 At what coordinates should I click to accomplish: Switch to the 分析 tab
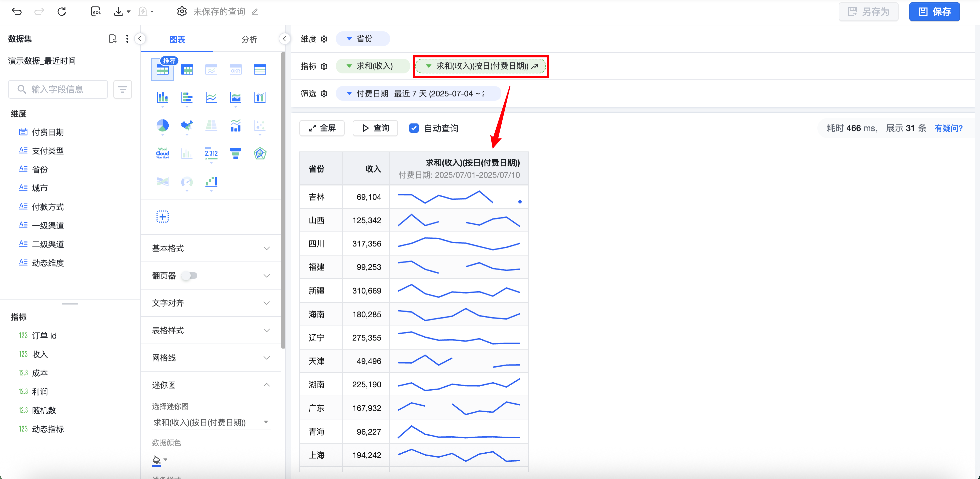point(249,39)
